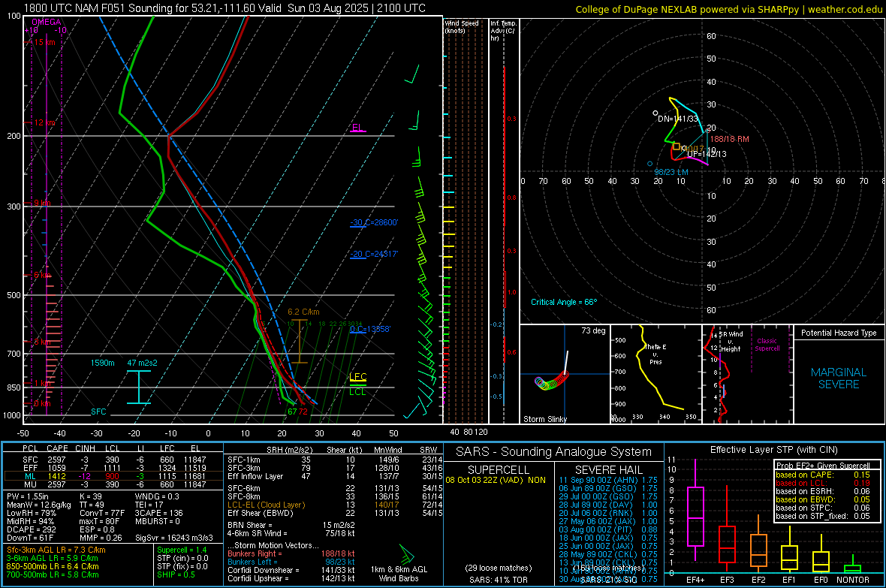Click the magenta OMEGA label

pyautogui.click(x=47, y=22)
